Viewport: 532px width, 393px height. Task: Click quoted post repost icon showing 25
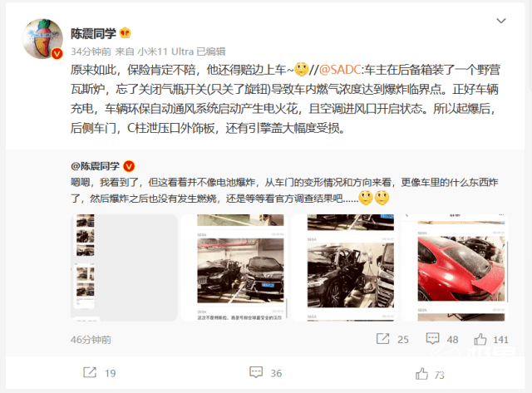tap(382, 339)
